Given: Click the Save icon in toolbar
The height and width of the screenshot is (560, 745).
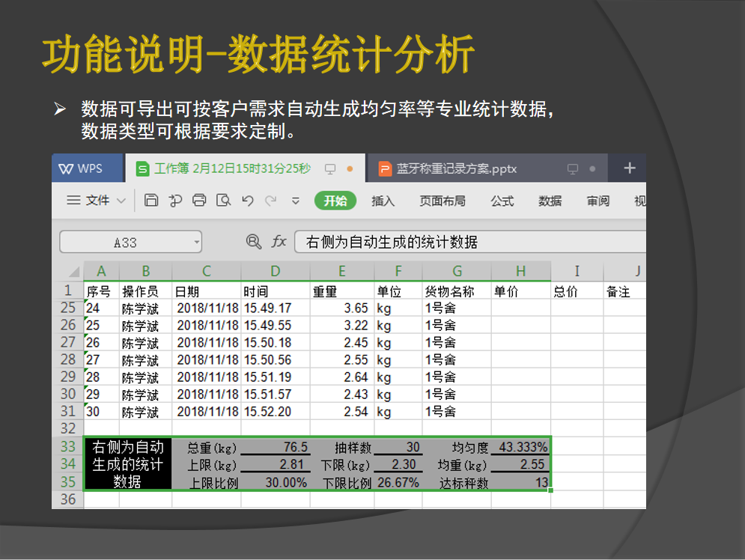Looking at the screenshot, I should [x=151, y=201].
